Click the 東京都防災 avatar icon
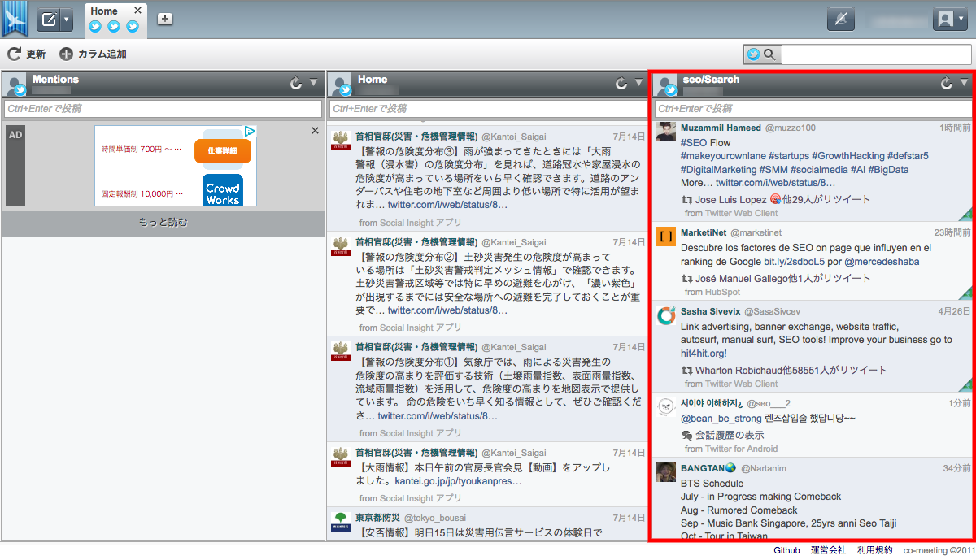This screenshot has width=976, height=560. tap(341, 522)
